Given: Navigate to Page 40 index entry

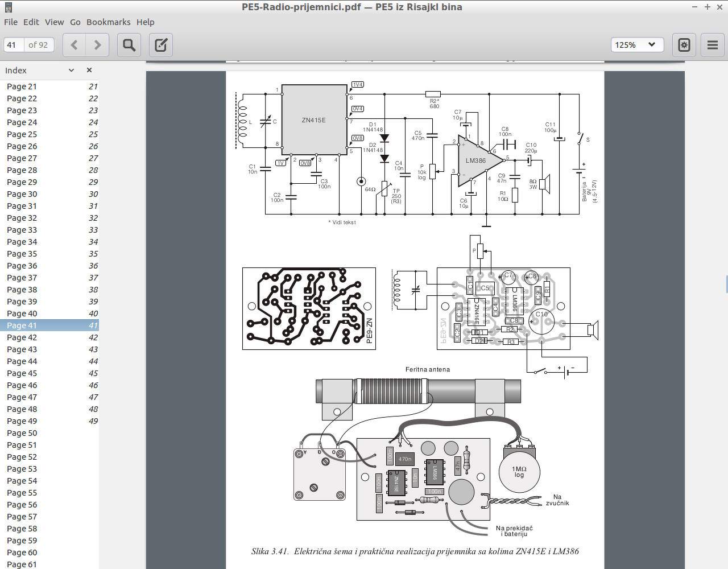Looking at the screenshot, I should pyautogui.click(x=49, y=314).
